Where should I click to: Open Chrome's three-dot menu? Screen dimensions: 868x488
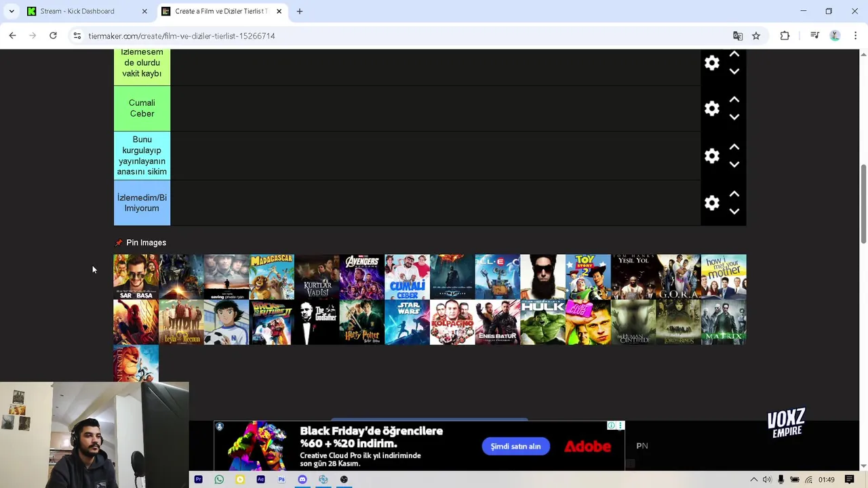(x=856, y=36)
